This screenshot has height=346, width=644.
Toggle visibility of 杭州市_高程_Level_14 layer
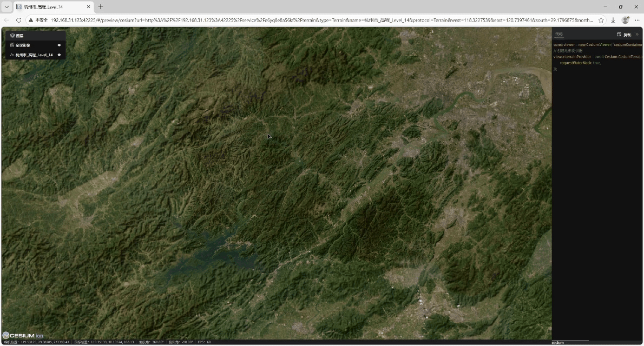59,55
